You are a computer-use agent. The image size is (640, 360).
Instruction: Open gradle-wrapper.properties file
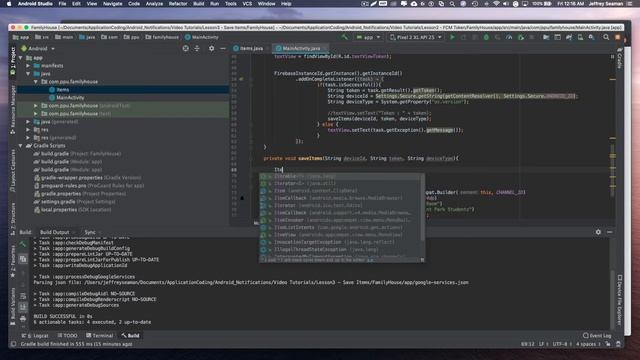point(88,178)
